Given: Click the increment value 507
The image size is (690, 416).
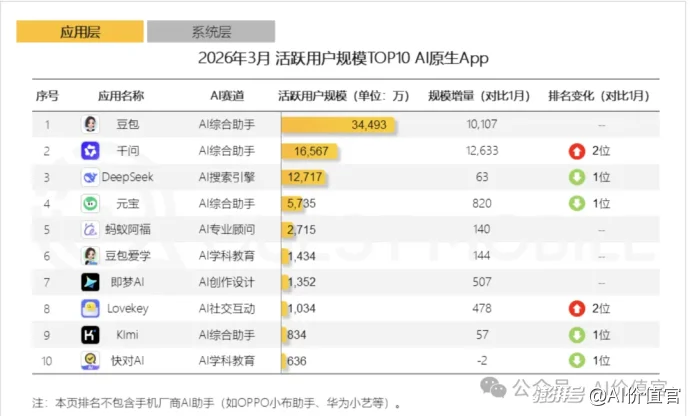Looking at the screenshot, I should [482, 282].
